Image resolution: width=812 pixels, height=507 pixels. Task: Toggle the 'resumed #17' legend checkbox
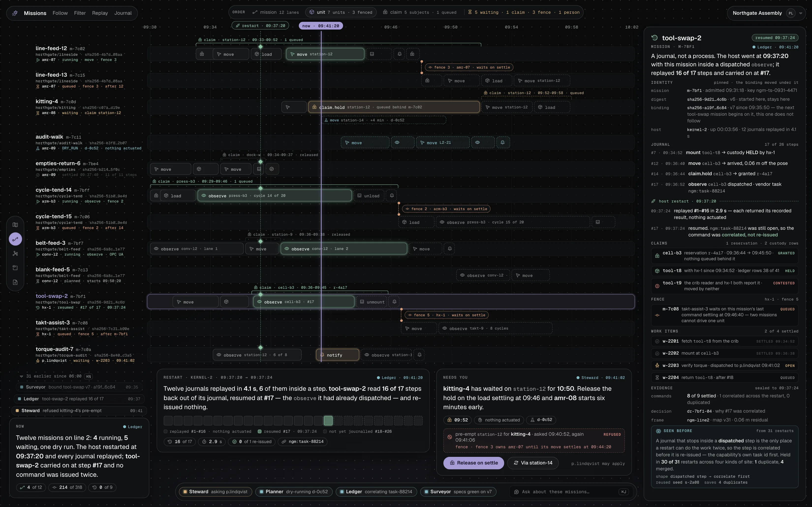pos(259,432)
